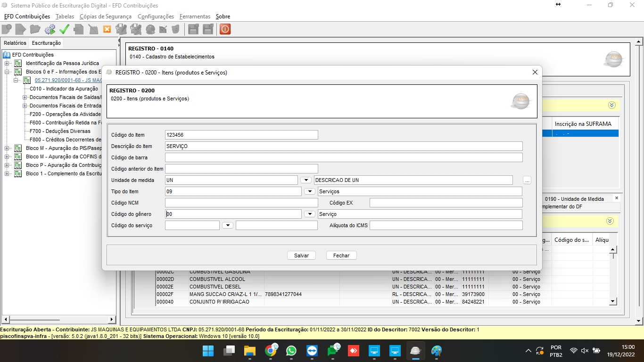Click the Fechar button
The height and width of the screenshot is (362, 644).
341,255
